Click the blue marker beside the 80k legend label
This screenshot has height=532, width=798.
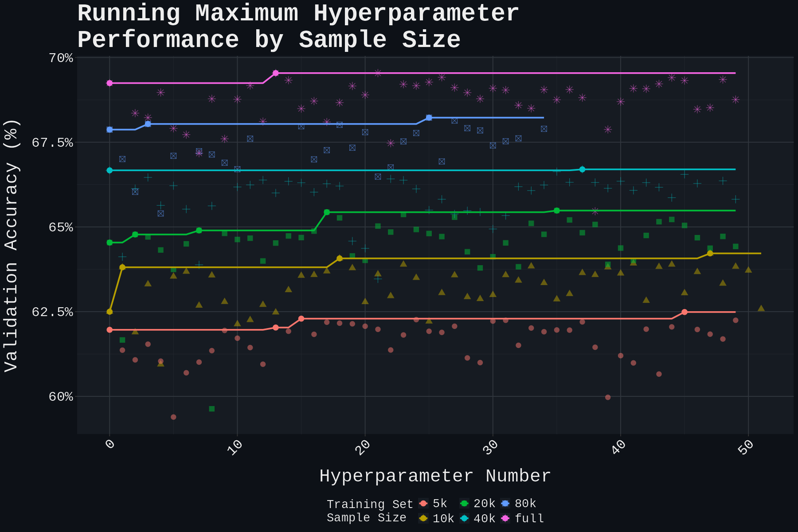pos(505,504)
